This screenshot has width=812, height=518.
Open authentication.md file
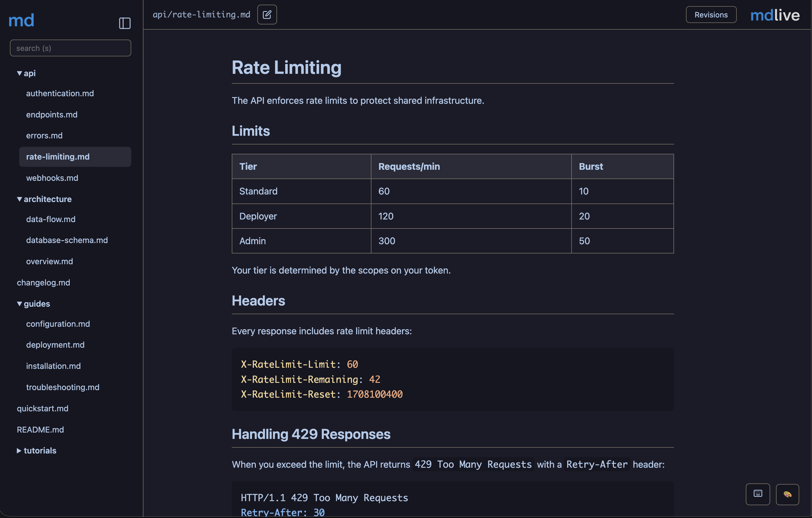pos(60,93)
